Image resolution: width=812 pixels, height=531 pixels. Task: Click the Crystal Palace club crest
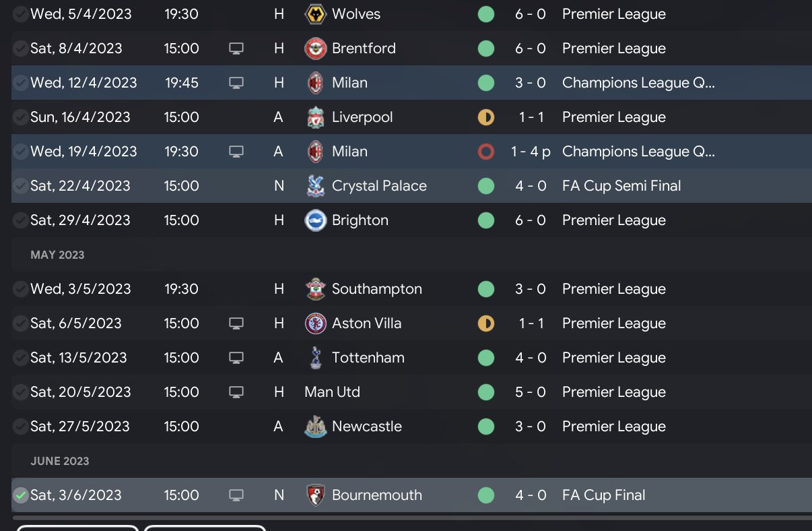316,186
